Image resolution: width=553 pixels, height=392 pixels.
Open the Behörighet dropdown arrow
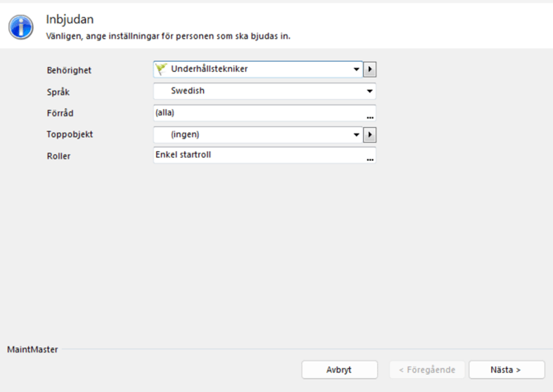[x=357, y=69]
